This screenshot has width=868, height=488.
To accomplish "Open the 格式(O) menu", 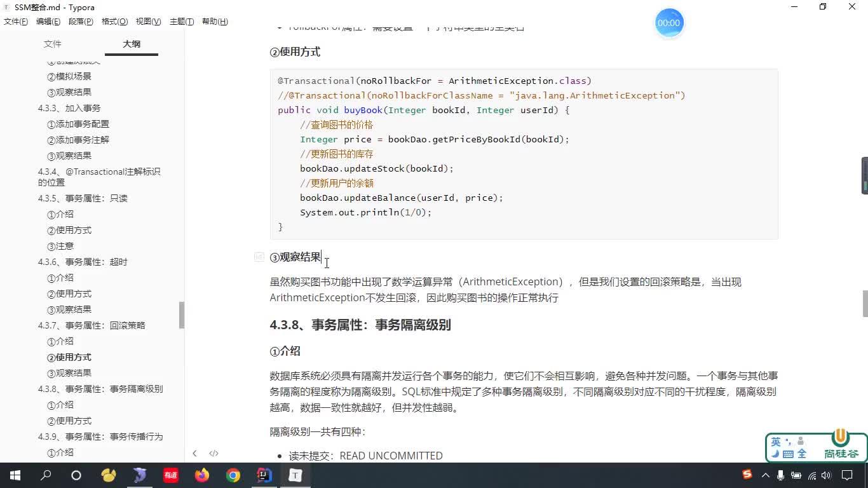I will click(x=114, y=22).
